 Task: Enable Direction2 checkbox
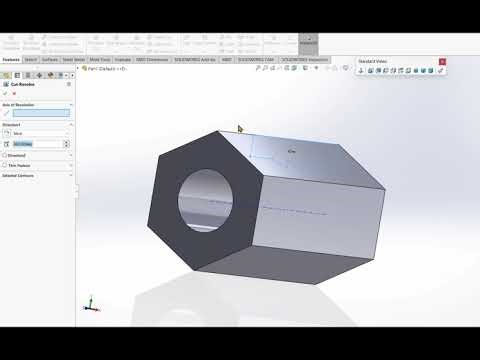[4, 155]
